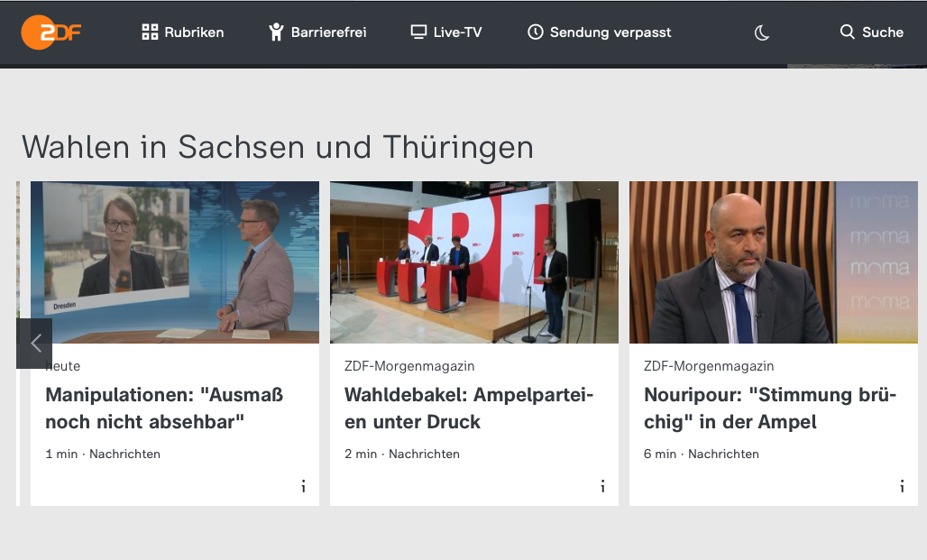Click ZDF-Morgenmagazin label on Nouripour card
927x560 pixels.
[708, 366]
